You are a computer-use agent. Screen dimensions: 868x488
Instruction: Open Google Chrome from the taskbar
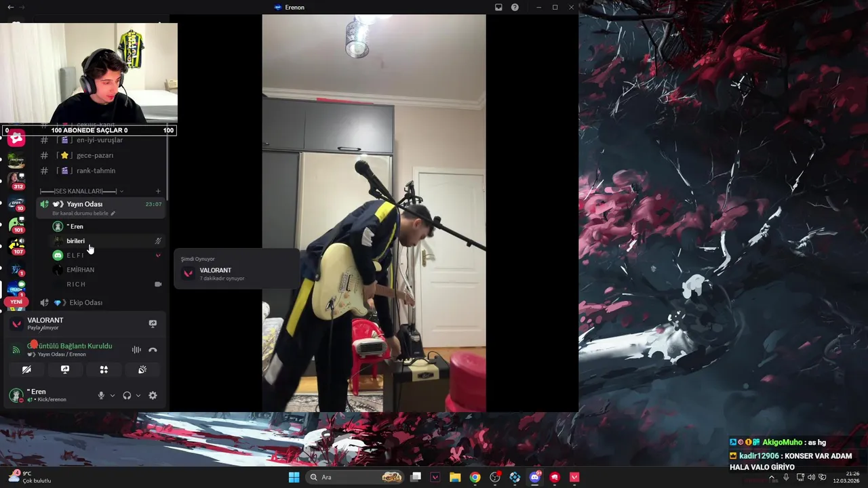click(475, 477)
